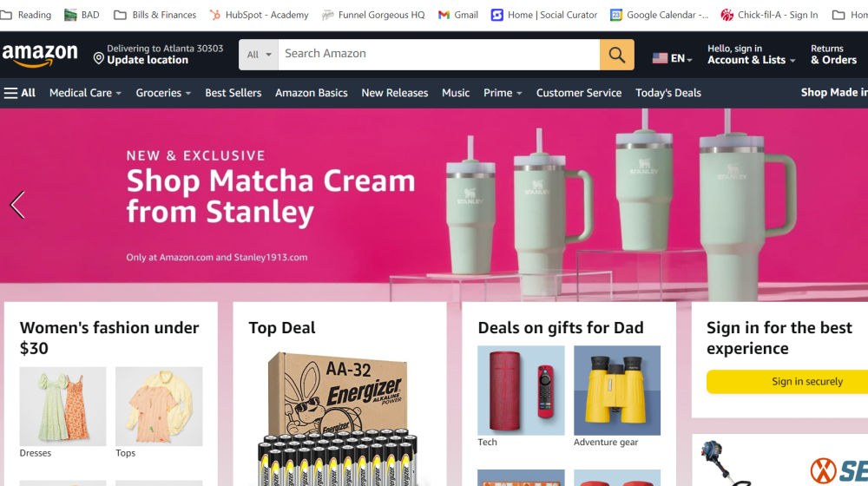Open the Dresses thumbnail
Image resolution: width=868 pixels, height=486 pixels.
tap(62, 406)
